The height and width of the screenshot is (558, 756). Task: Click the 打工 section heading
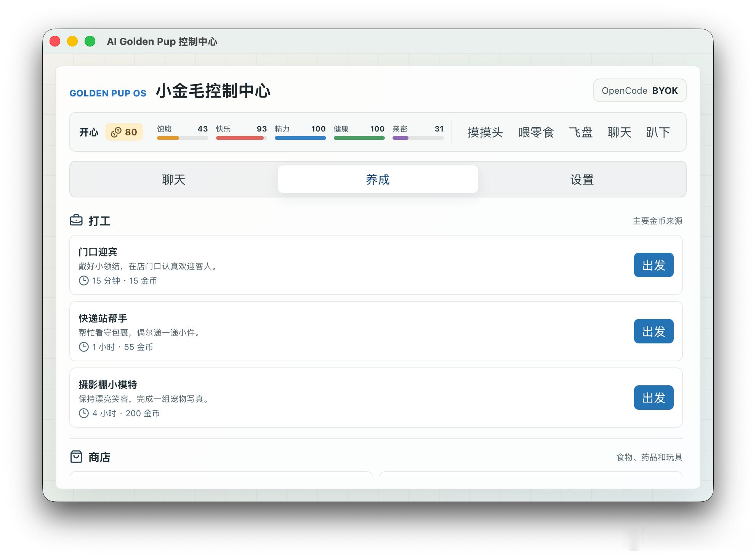click(99, 221)
